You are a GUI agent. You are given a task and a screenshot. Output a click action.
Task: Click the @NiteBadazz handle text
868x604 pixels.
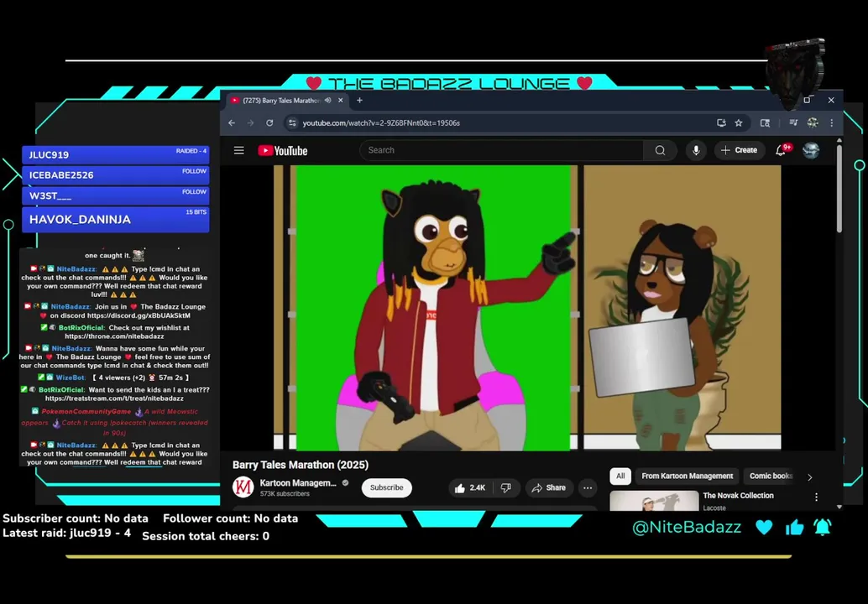click(x=687, y=527)
